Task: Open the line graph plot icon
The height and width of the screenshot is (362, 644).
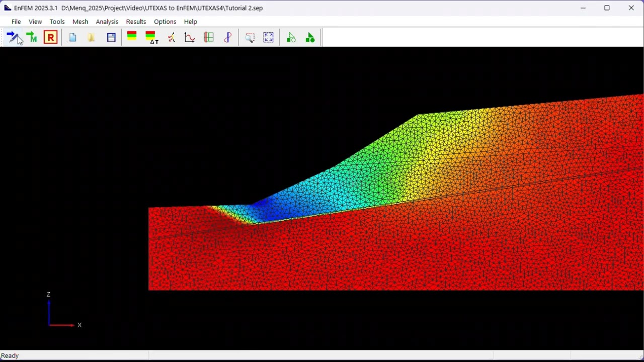Action: click(190, 38)
